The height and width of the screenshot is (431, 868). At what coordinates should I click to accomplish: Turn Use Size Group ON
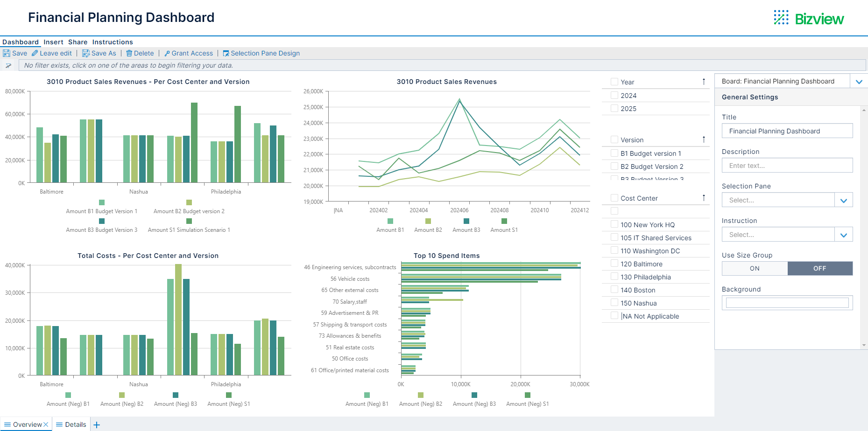755,268
